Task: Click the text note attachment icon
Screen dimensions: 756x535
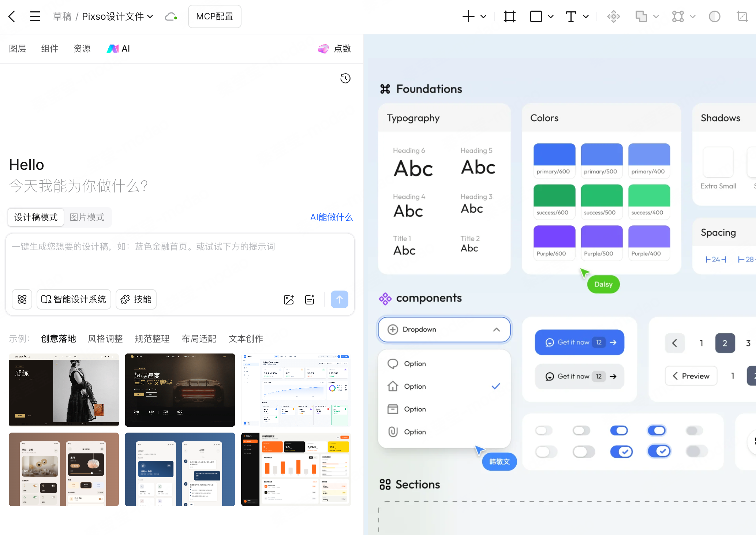Action: click(x=310, y=300)
